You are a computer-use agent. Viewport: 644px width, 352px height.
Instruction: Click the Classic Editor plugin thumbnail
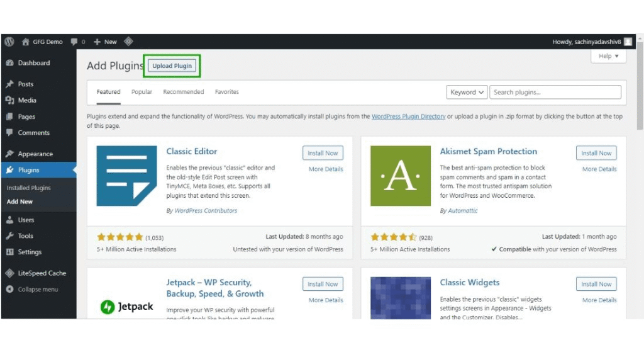point(126,176)
